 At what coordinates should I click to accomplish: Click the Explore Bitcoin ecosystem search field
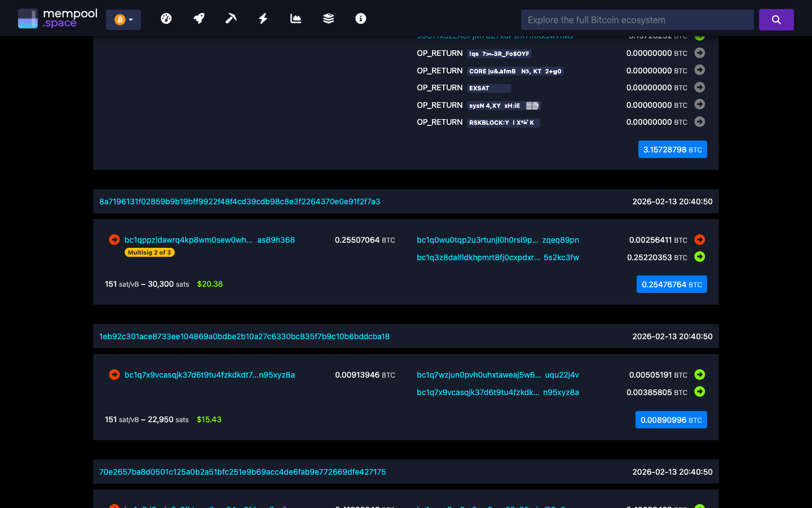(637, 19)
